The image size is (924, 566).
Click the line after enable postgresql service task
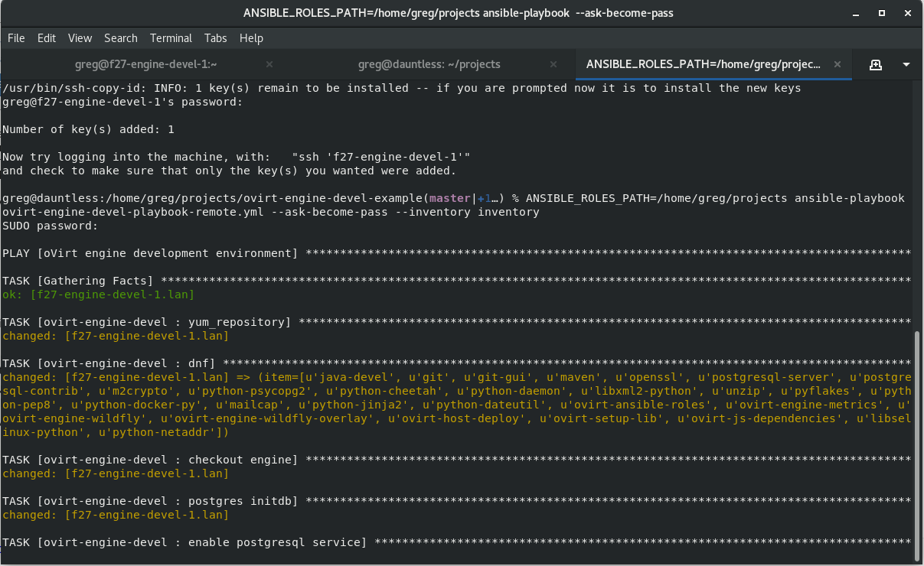click(x=459, y=556)
